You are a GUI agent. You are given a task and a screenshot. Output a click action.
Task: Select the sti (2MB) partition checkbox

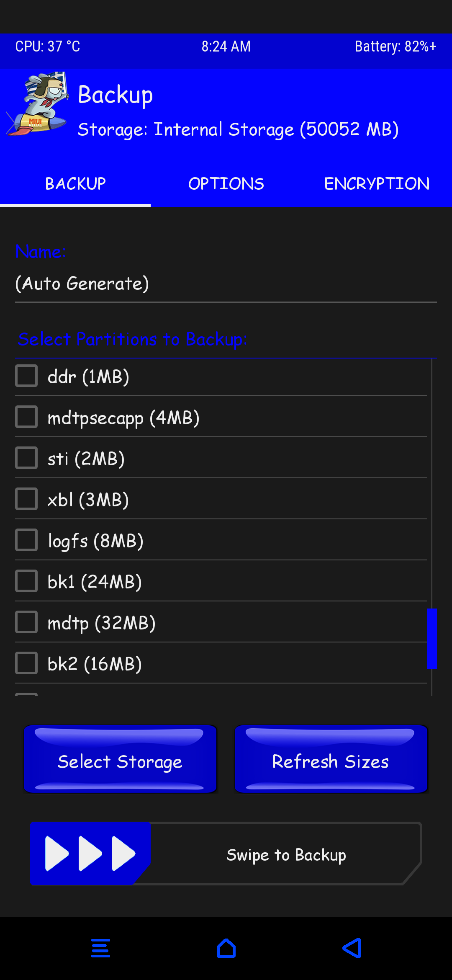(x=26, y=458)
